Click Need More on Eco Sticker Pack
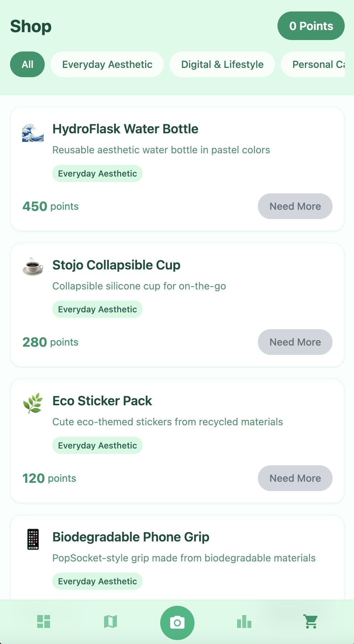Viewport: 354px width, 644px height. point(295,478)
